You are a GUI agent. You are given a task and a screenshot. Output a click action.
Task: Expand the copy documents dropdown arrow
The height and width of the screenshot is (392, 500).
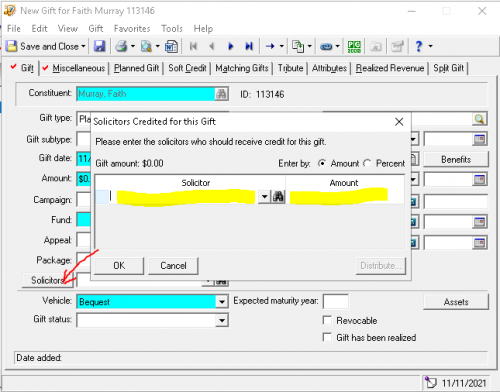309,46
